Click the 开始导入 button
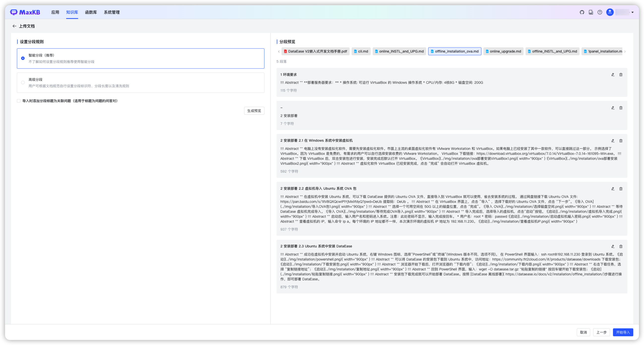Image resolution: width=644 pixels, height=345 pixels. 622,332
